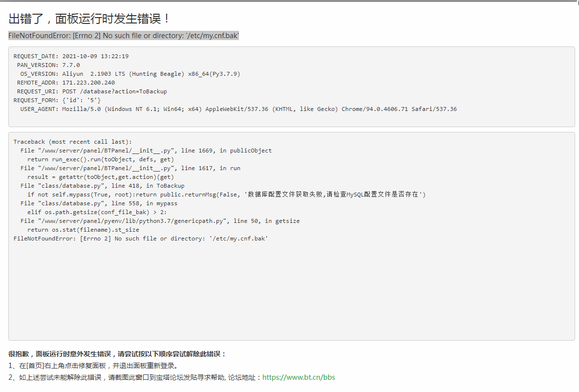This screenshot has height=392, width=579.
Task: Click the traceback line mentioning line 1617 in run
Action: 130,168
